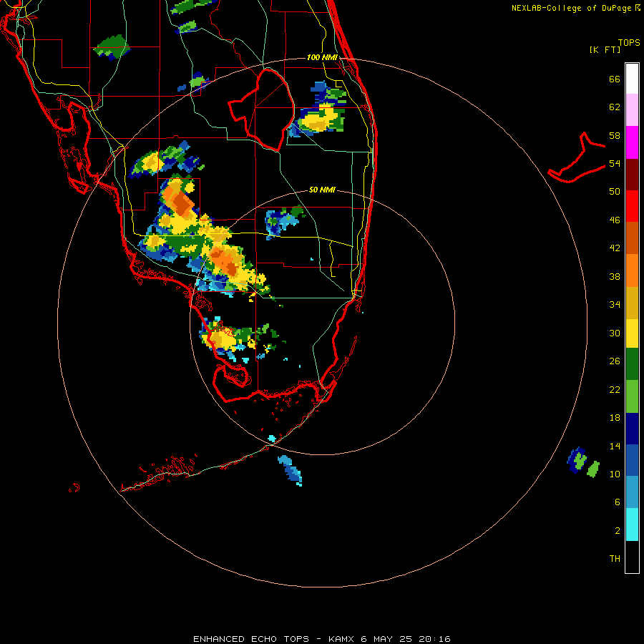
Task: Click the Grand Bahama island outline
Action: click(x=577, y=158)
